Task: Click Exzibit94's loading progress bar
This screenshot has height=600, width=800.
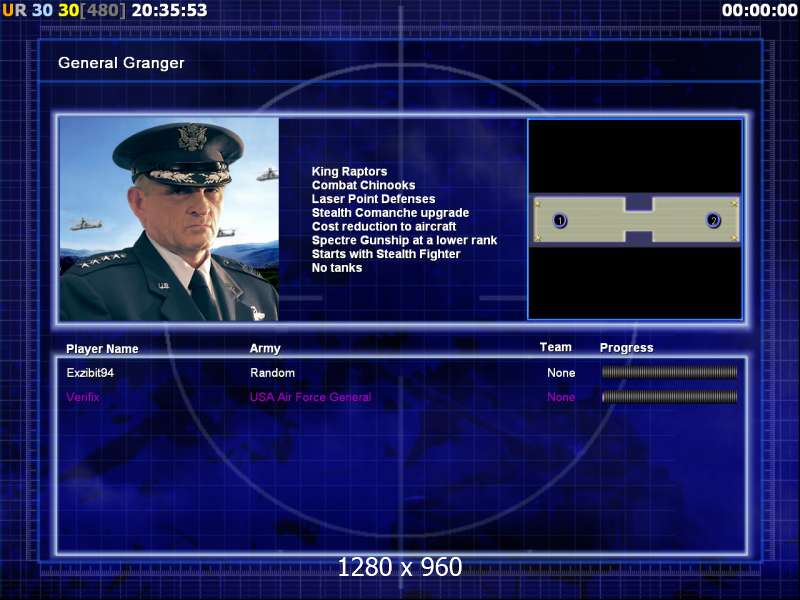Action: [669, 372]
